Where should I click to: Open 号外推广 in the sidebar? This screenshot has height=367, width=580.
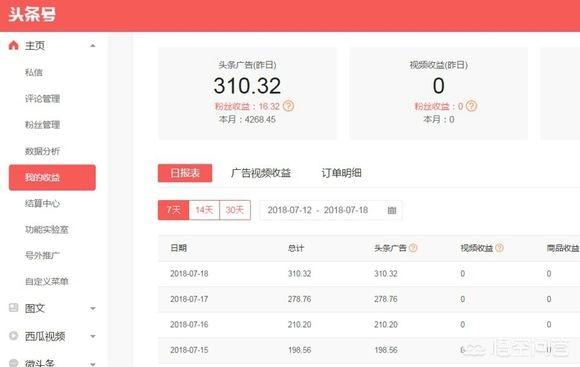click(x=43, y=255)
